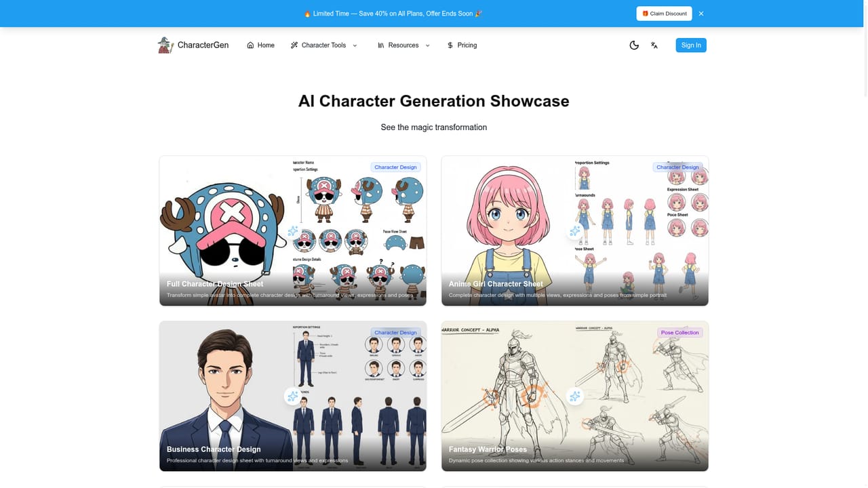Click sparkle icon on Fantasy Warrior Poses card
Image resolution: width=868 pixels, height=488 pixels.
click(575, 396)
